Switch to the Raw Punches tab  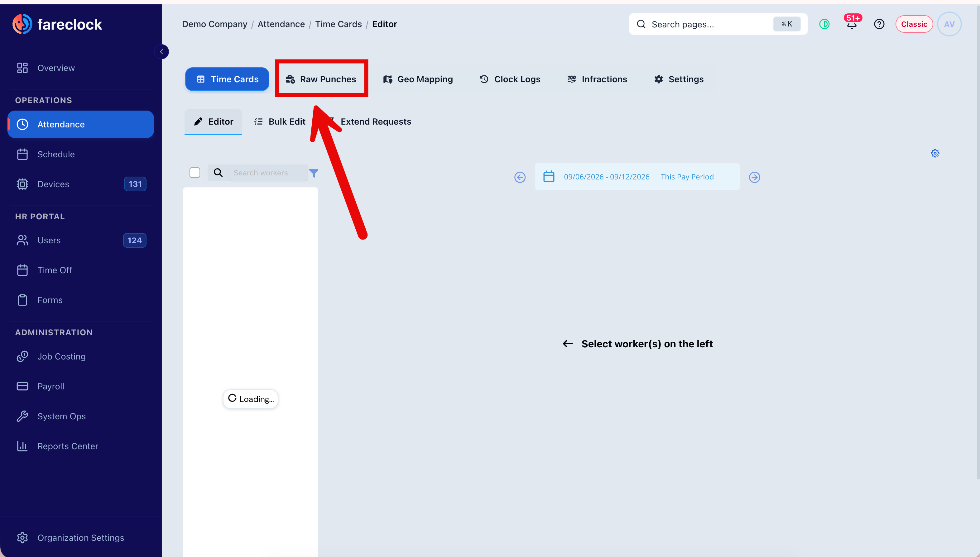point(321,79)
